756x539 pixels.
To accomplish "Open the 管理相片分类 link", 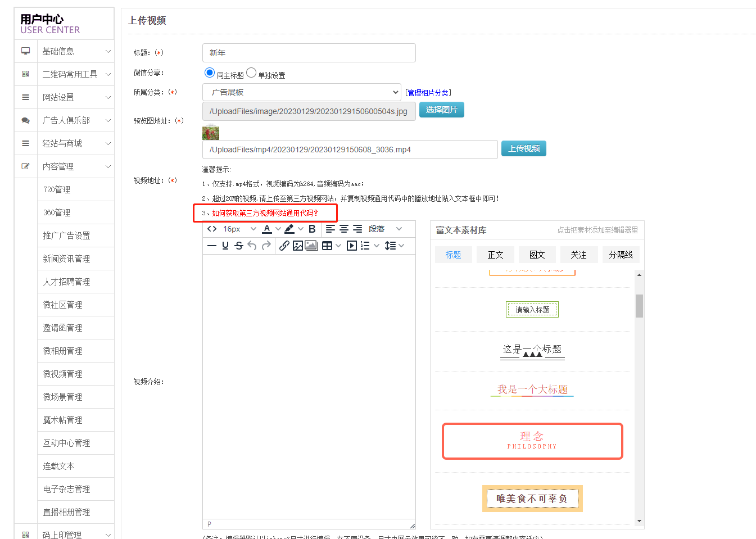I will pyautogui.click(x=428, y=93).
